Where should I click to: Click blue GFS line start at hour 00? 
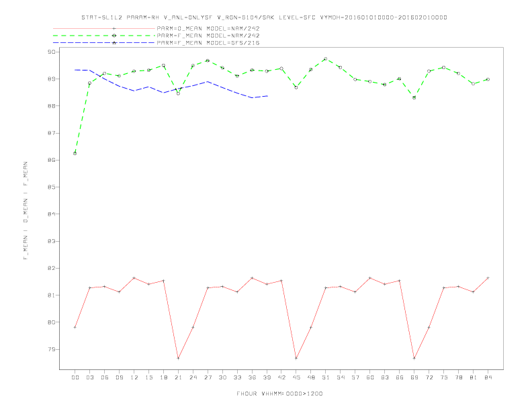click(75, 70)
